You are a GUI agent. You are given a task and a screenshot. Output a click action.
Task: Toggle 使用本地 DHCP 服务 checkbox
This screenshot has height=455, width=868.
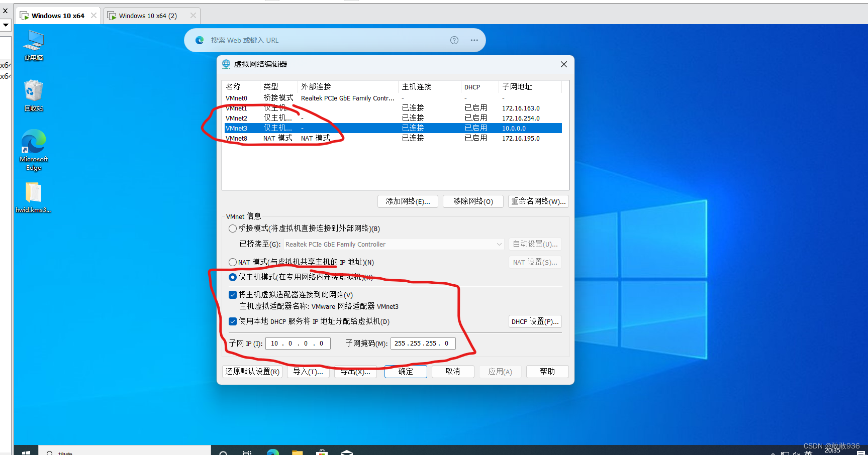(233, 321)
